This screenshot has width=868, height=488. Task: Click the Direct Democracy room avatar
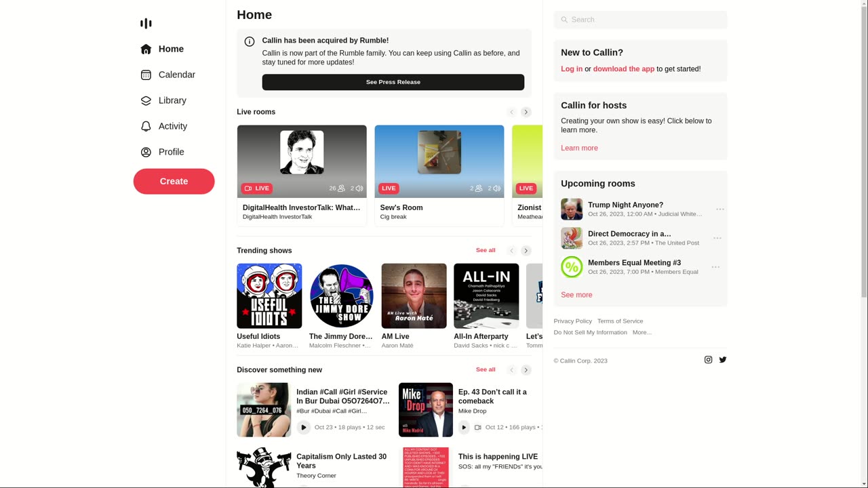(x=572, y=238)
